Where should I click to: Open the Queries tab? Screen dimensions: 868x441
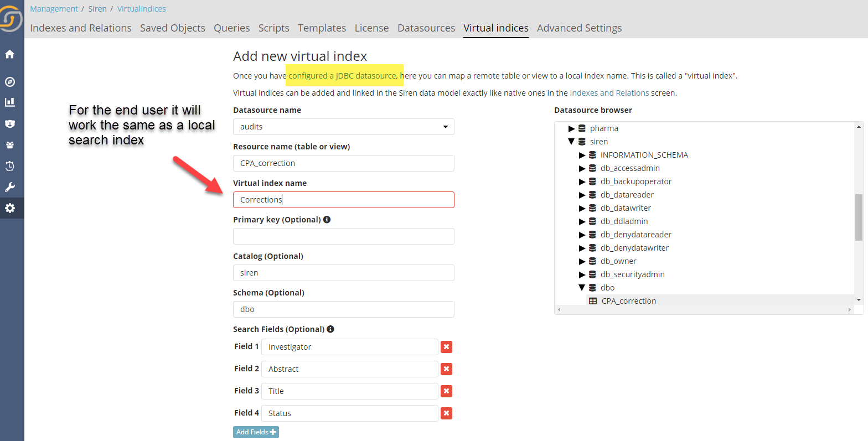tap(232, 28)
